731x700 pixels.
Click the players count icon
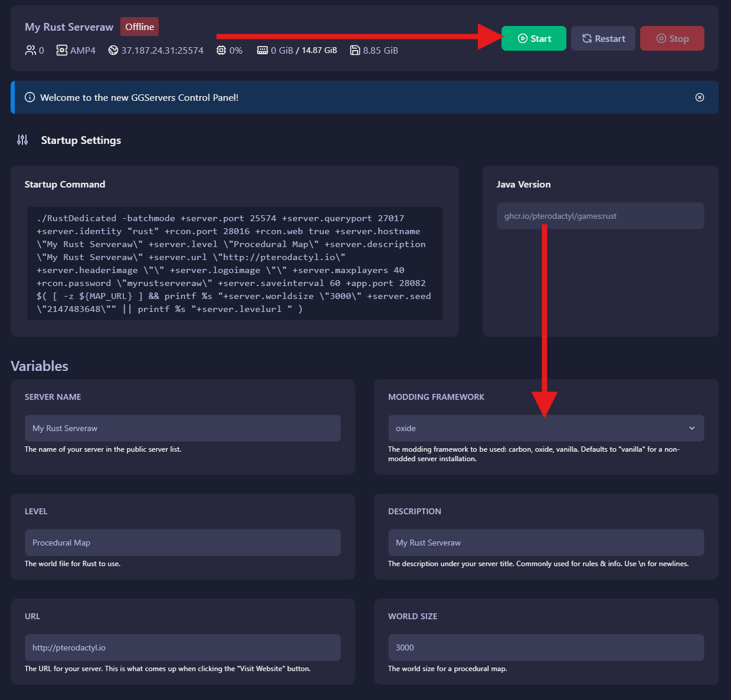tap(31, 50)
